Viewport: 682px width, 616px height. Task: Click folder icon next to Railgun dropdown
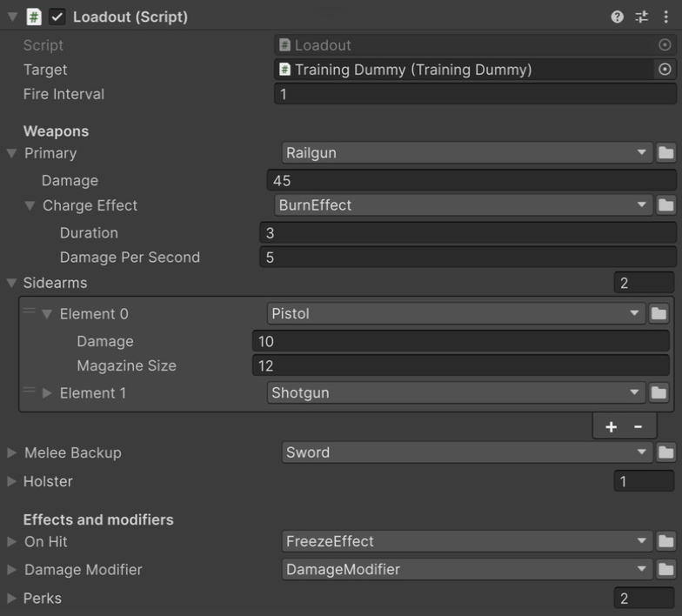coord(666,153)
